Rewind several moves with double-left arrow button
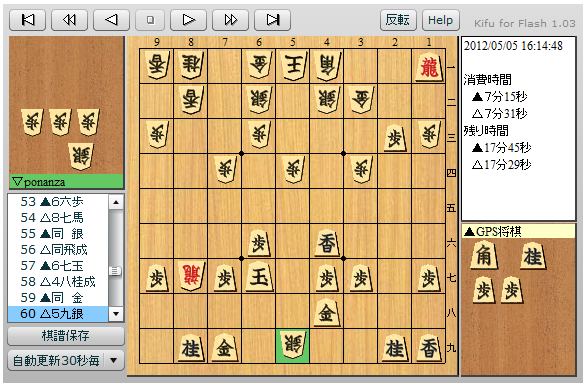Image resolution: width=586 pixels, height=383 pixels. point(70,19)
